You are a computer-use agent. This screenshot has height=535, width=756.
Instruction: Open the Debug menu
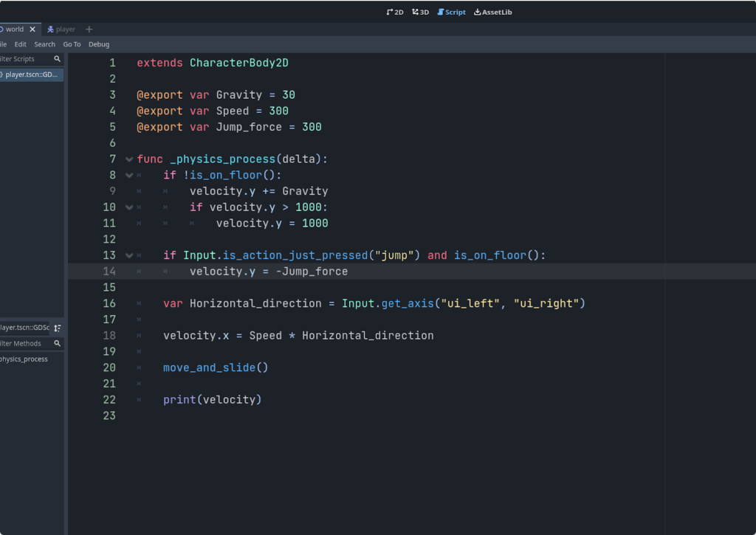pyautogui.click(x=98, y=44)
